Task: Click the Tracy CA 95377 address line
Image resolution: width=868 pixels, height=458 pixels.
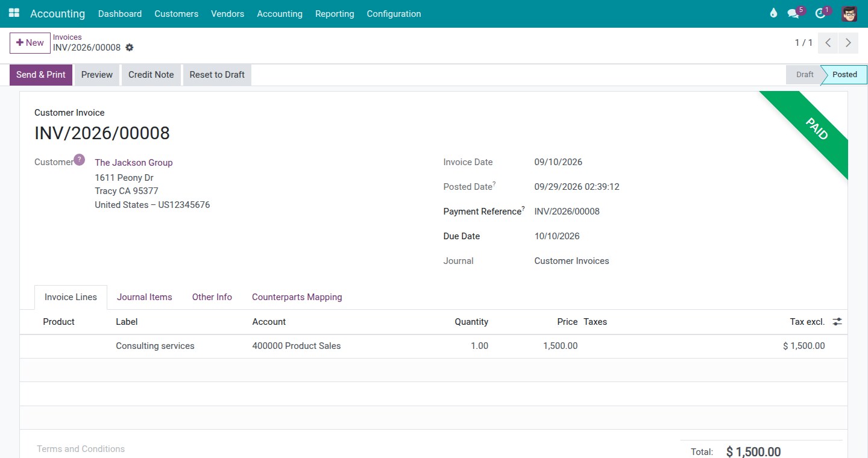Action: [127, 191]
